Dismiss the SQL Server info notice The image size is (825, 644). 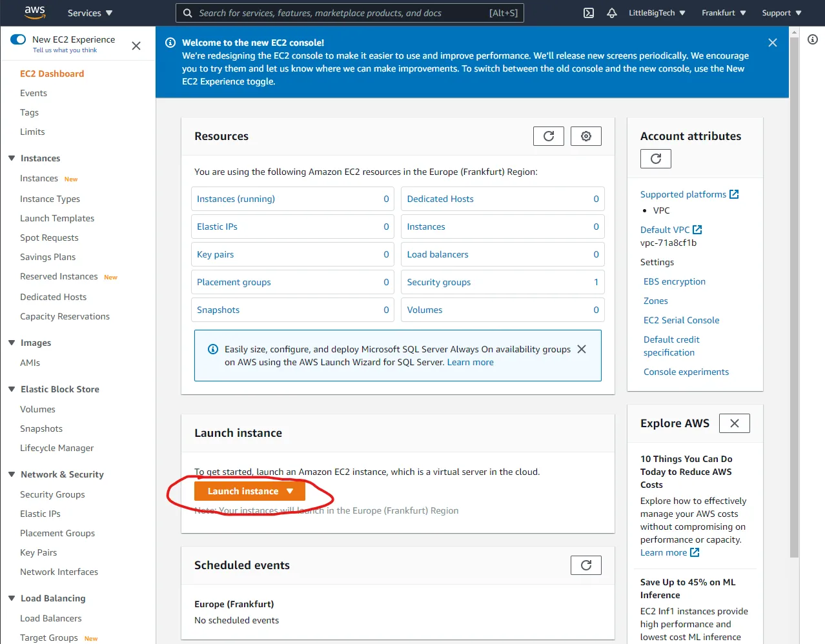pos(582,349)
